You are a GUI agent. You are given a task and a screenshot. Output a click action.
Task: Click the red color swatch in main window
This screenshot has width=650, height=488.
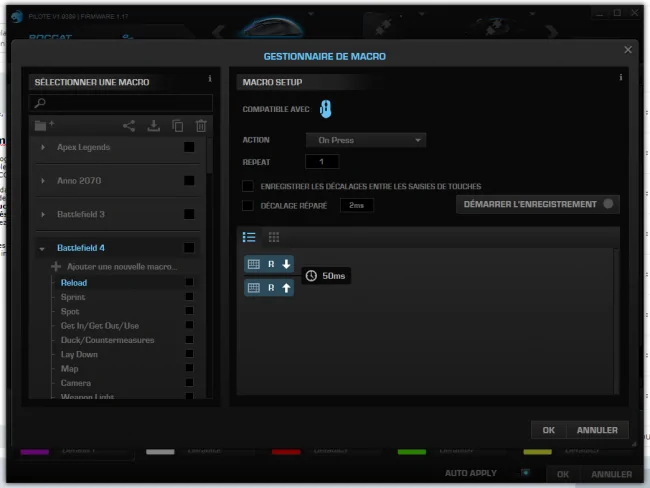coord(286,452)
